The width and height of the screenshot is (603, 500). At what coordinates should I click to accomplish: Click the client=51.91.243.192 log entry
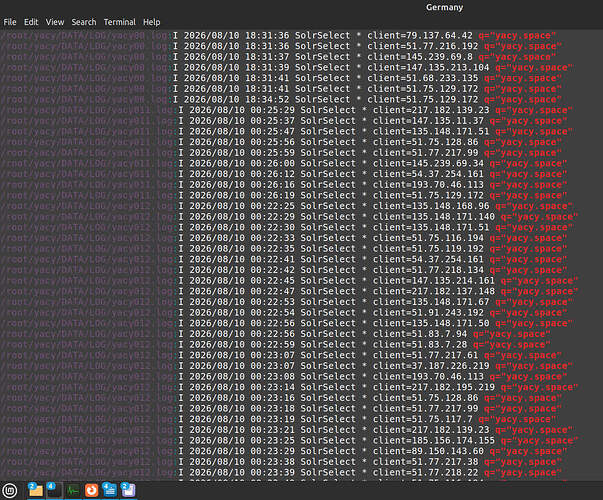[428, 312]
